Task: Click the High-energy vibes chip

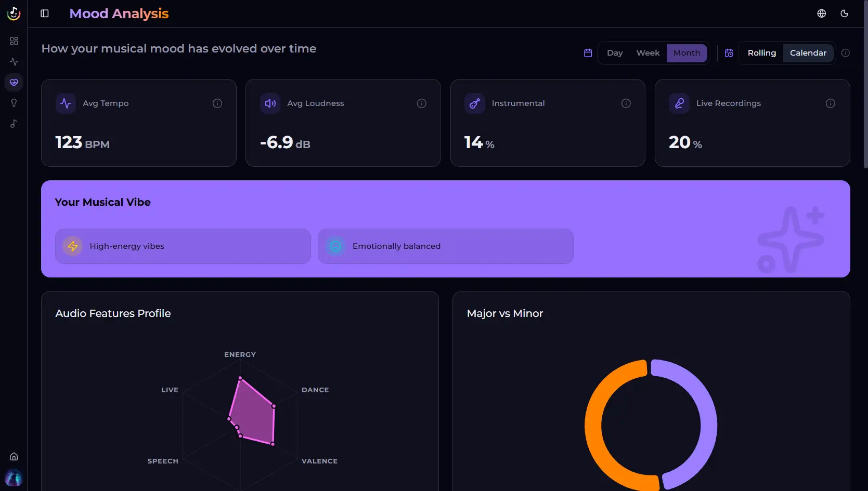Action: coord(183,246)
